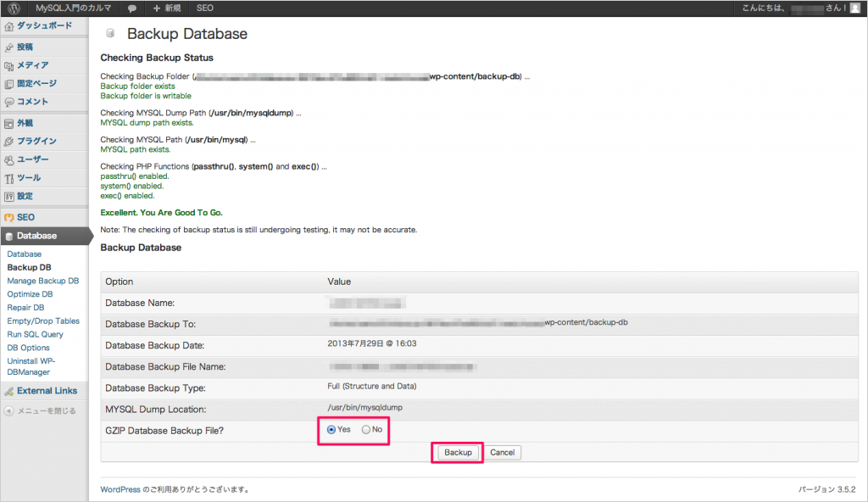Click the database icon beside Backup Database heading
This screenshot has width=868, height=502.
pos(111,33)
